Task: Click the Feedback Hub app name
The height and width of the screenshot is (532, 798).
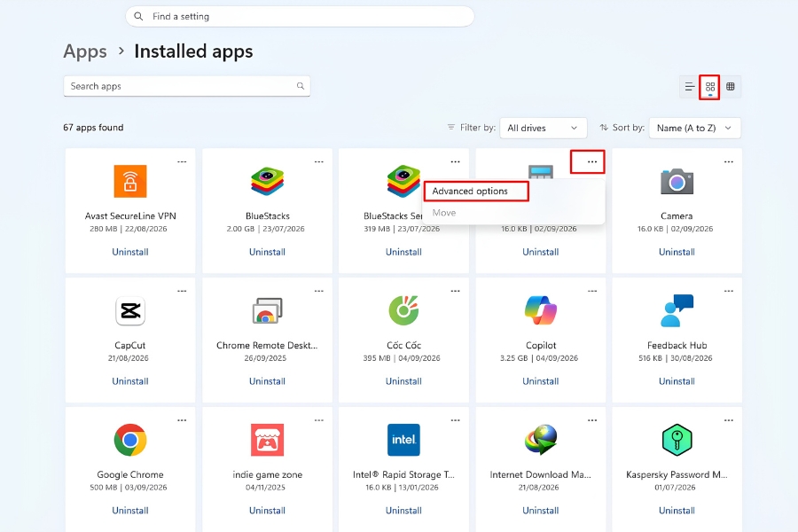Action: coord(677,345)
